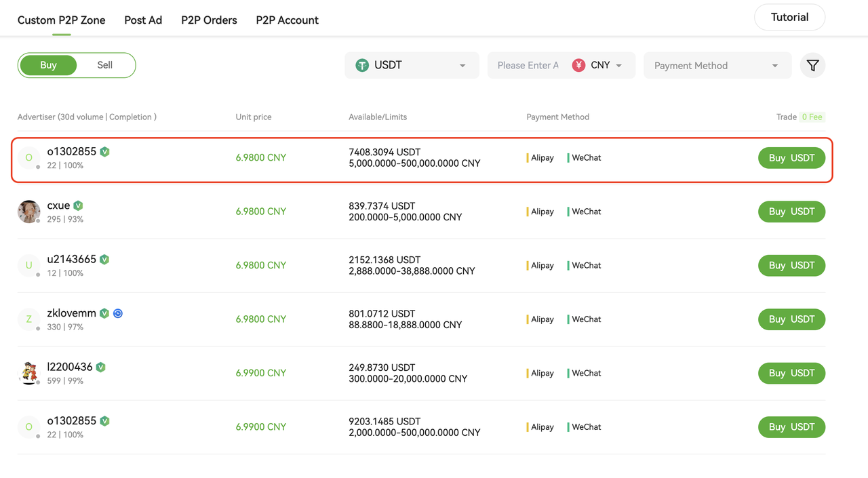Viewport: 868px width, 478px height.
Task: Go to the P2P Orders tab
Action: pyautogui.click(x=209, y=20)
